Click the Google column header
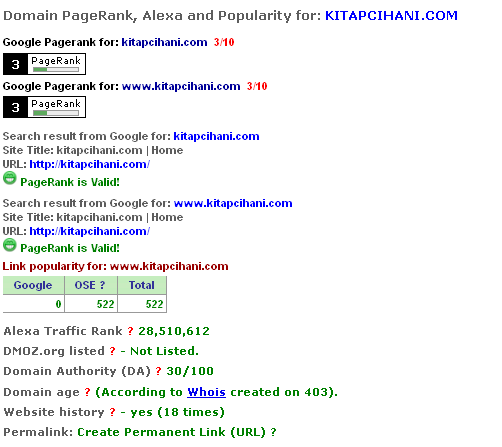 point(33,285)
